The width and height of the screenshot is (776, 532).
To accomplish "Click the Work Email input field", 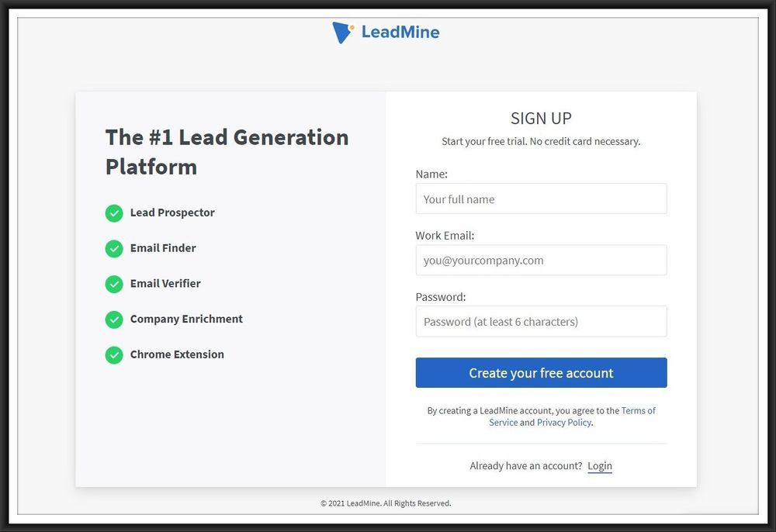I will [541, 260].
